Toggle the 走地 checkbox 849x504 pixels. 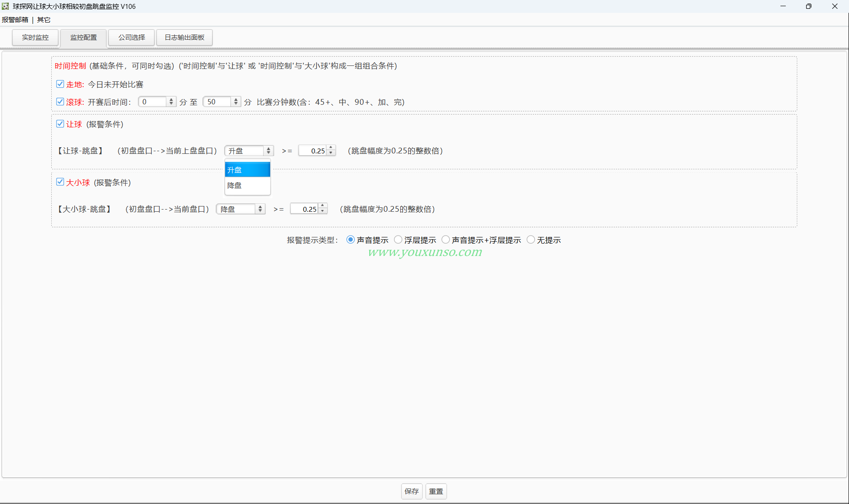(60, 84)
